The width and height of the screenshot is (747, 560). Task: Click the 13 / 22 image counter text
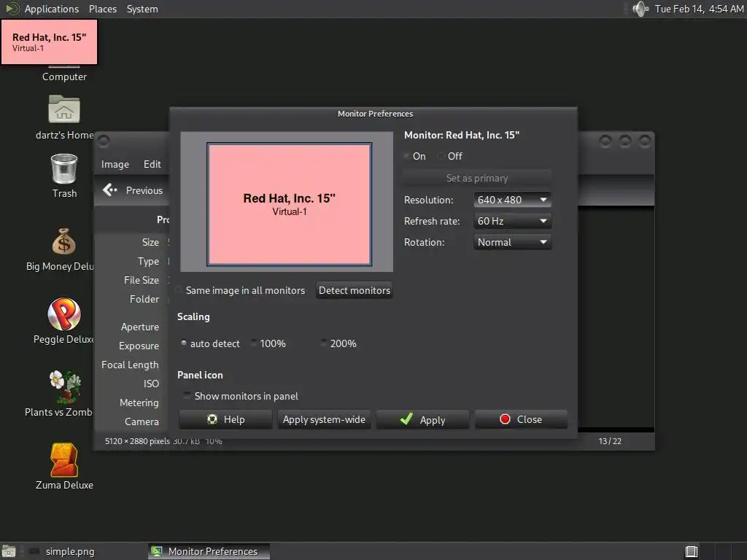610,441
